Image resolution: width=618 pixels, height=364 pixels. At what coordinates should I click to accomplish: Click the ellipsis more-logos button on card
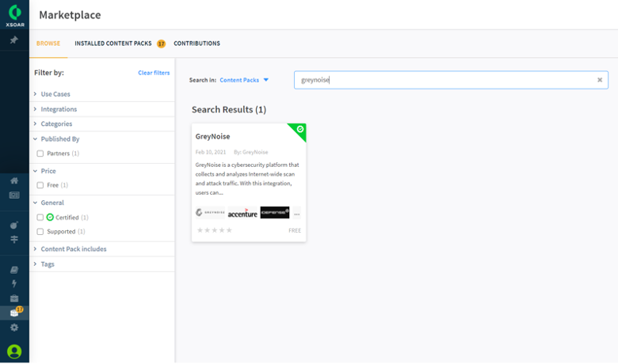297,213
